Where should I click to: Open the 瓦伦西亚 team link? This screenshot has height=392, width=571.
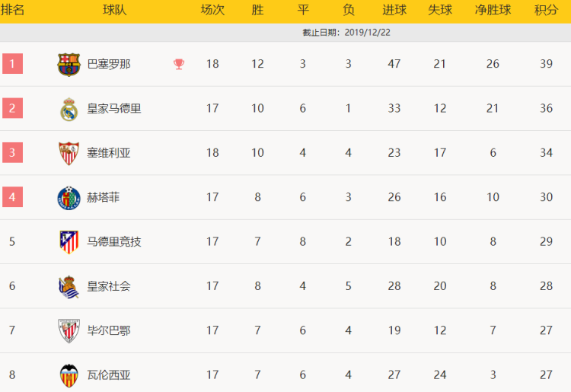(x=109, y=375)
